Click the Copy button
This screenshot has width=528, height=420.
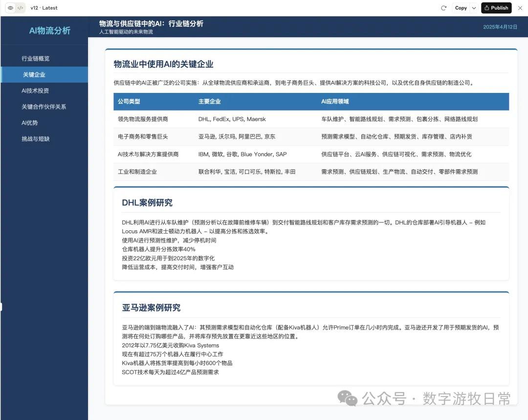tap(461, 8)
